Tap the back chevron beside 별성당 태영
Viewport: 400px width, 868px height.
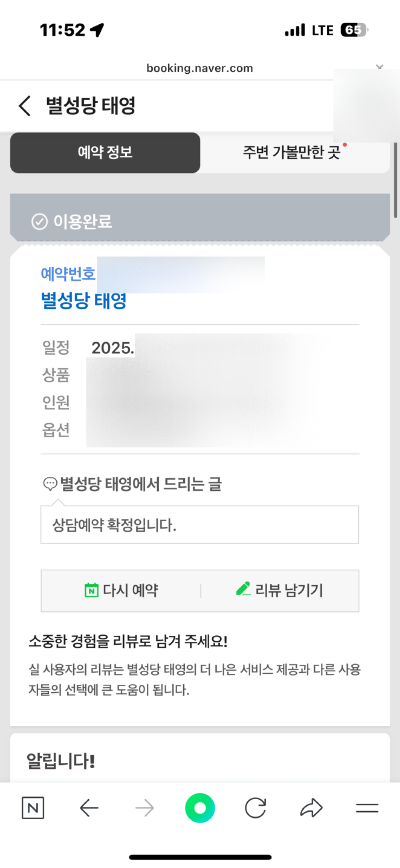(x=25, y=106)
